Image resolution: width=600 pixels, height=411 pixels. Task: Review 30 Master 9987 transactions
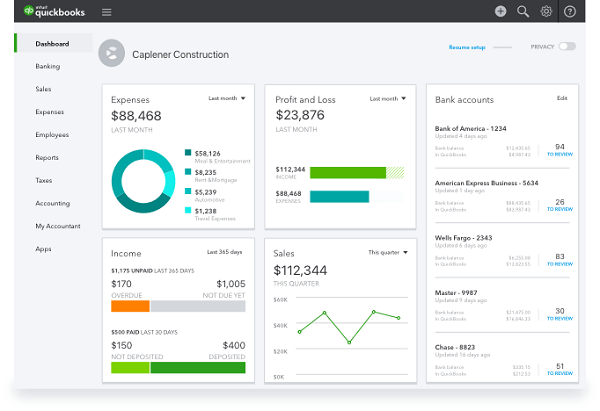click(x=560, y=314)
